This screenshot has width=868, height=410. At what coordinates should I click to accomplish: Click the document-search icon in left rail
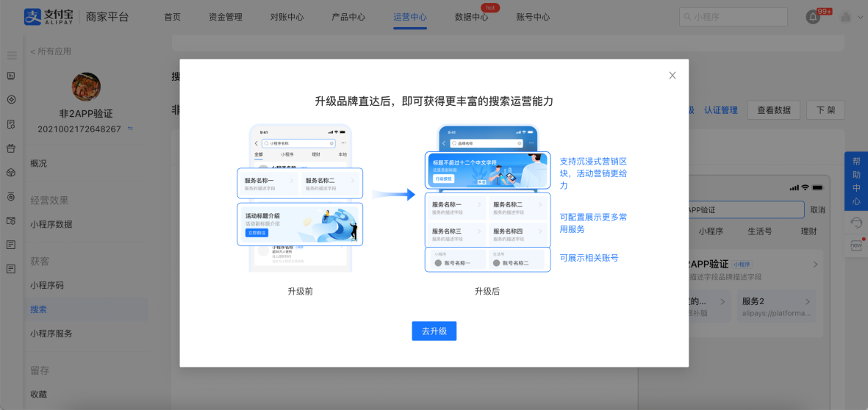[x=11, y=124]
